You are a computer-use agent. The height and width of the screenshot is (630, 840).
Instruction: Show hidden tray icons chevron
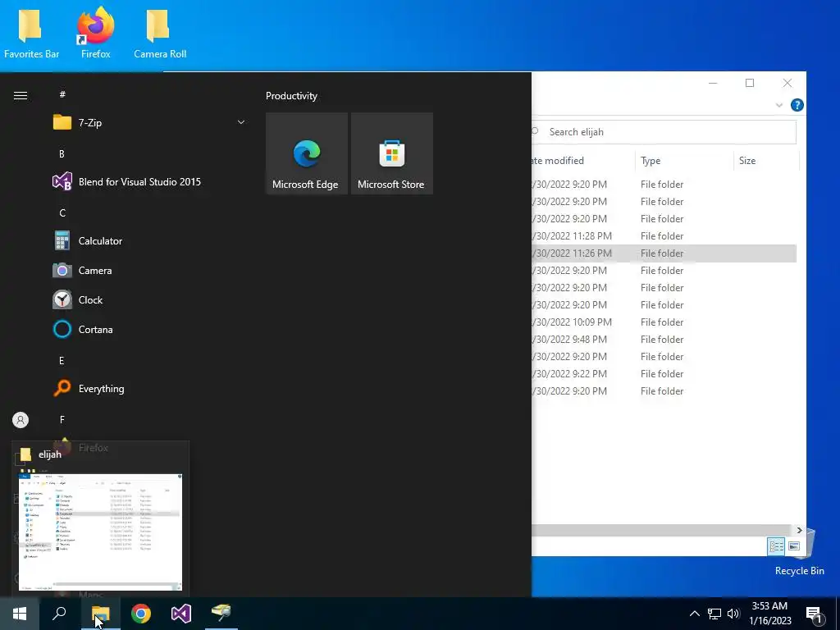coord(694,614)
